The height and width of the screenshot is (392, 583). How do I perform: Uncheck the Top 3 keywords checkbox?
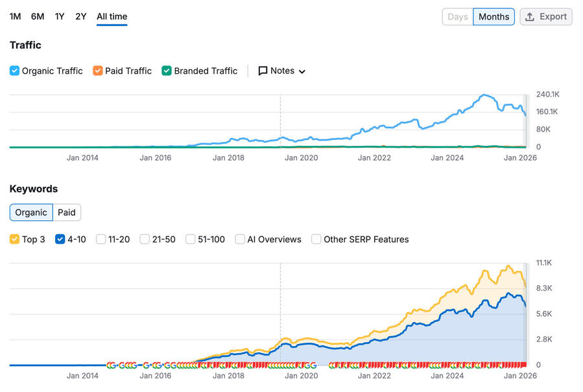(14, 239)
